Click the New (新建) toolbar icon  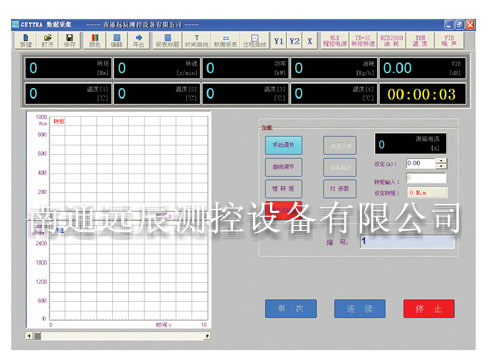(x=26, y=40)
